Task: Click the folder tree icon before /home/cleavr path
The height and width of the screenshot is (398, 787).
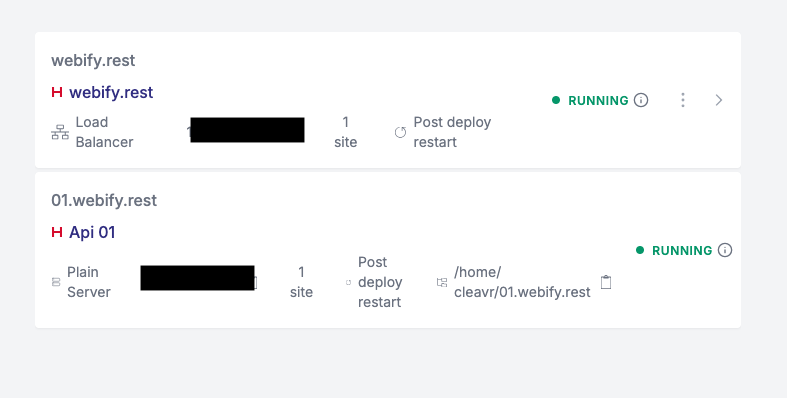Action: pos(442,283)
